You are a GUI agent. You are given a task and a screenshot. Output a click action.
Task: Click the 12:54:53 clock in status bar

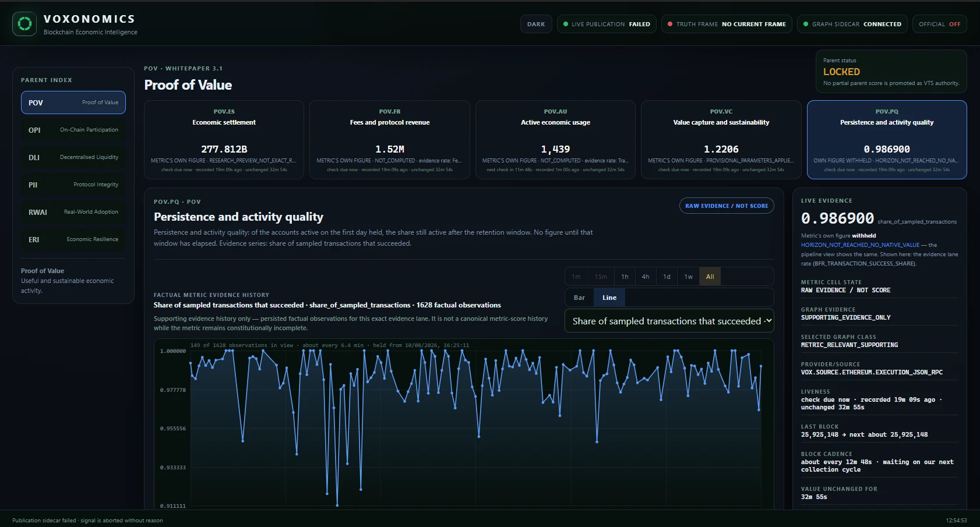(x=956, y=521)
